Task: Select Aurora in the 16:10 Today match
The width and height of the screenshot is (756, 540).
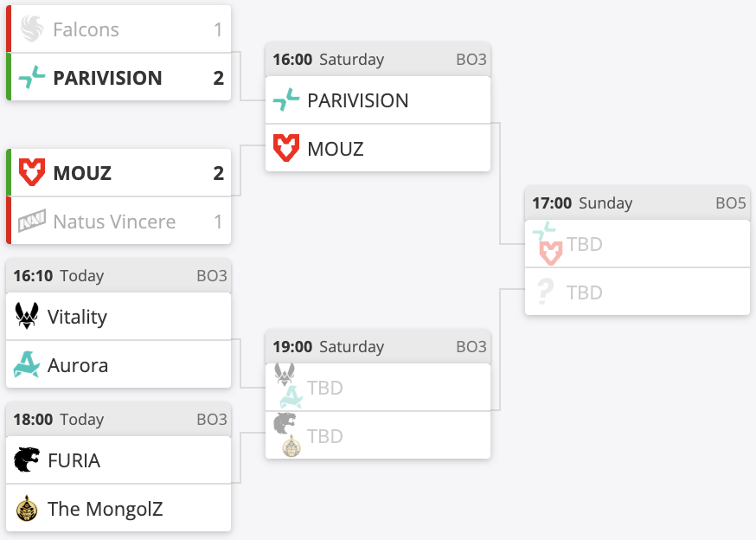Action: pos(78,365)
